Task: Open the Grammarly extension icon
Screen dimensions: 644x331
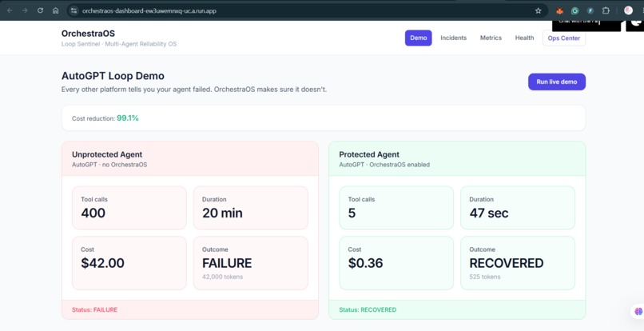Action: point(575,11)
